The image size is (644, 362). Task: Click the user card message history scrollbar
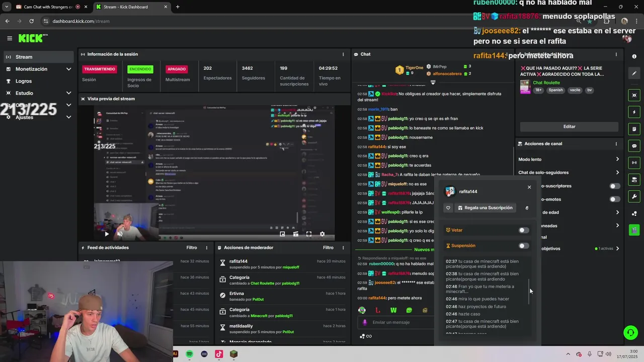click(529, 292)
